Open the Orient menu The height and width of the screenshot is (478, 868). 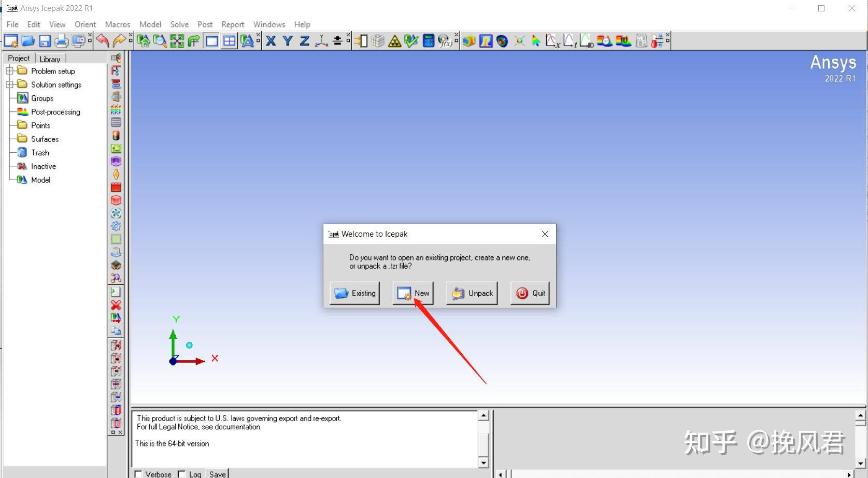(x=85, y=24)
